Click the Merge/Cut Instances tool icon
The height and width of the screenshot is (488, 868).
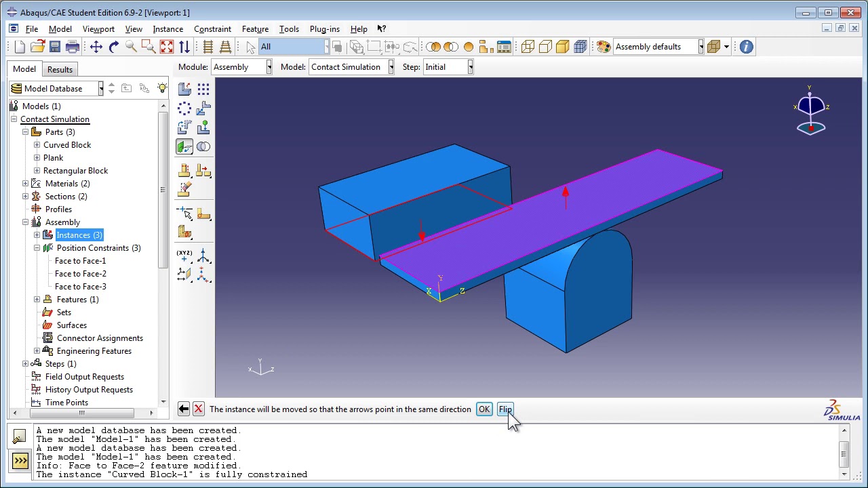tap(203, 146)
